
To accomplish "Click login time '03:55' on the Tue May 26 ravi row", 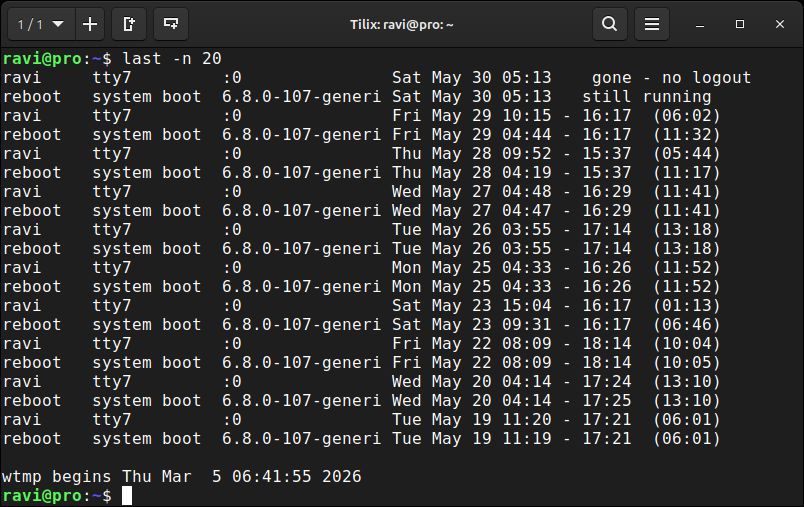I will coord(527,229).
